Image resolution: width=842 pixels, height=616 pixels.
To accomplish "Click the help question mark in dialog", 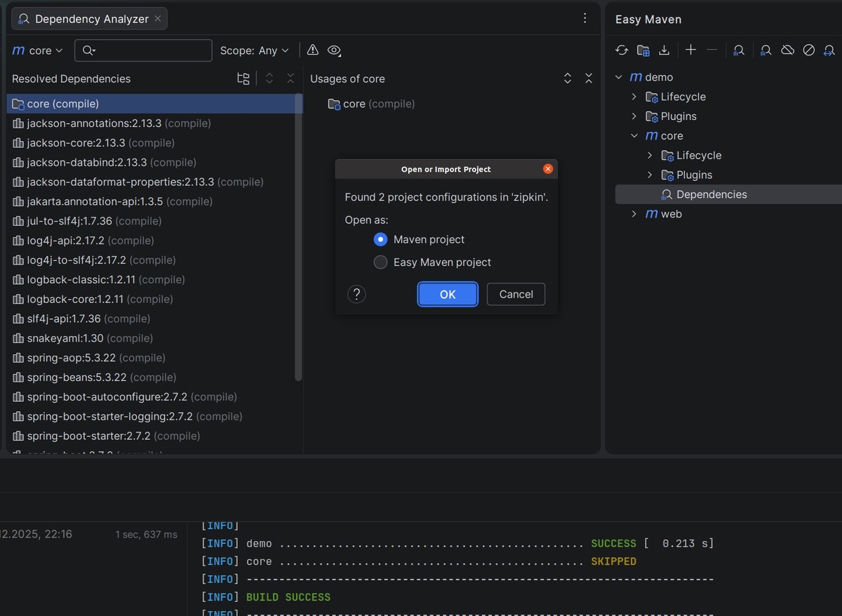I will coord(356,294).
